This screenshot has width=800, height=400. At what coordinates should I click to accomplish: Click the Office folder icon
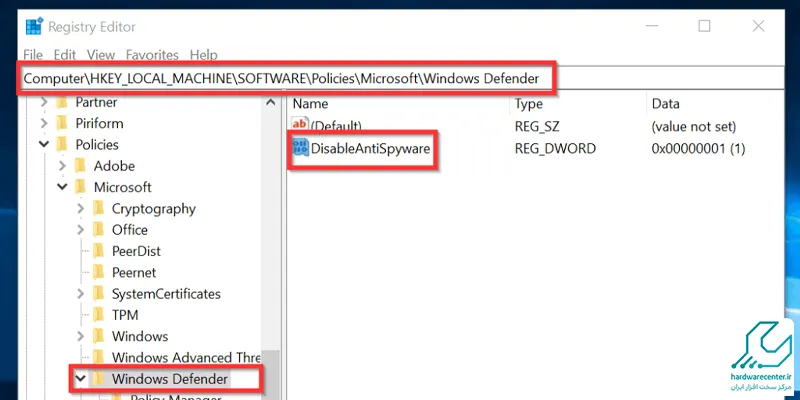point(98,230)
